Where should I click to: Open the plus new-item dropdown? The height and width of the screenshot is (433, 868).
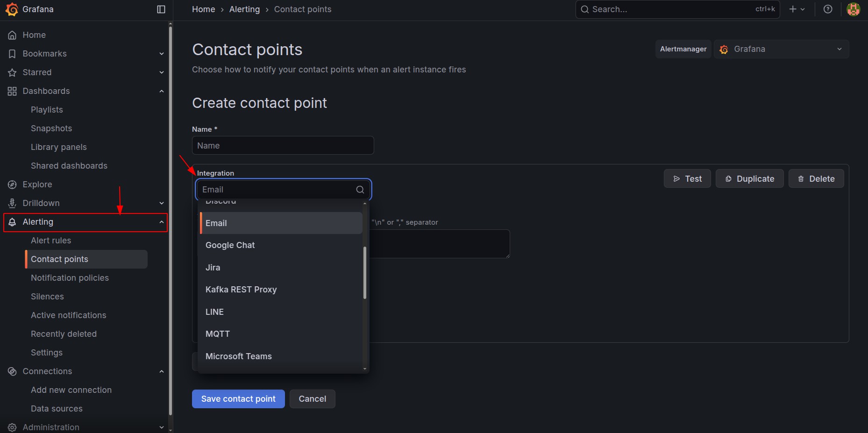coord(797,9)
